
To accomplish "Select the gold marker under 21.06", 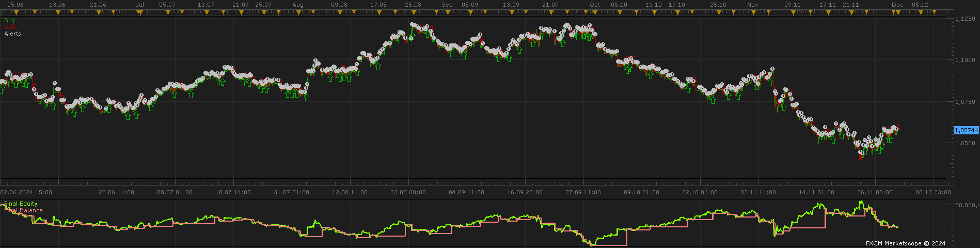I will 98,12.
